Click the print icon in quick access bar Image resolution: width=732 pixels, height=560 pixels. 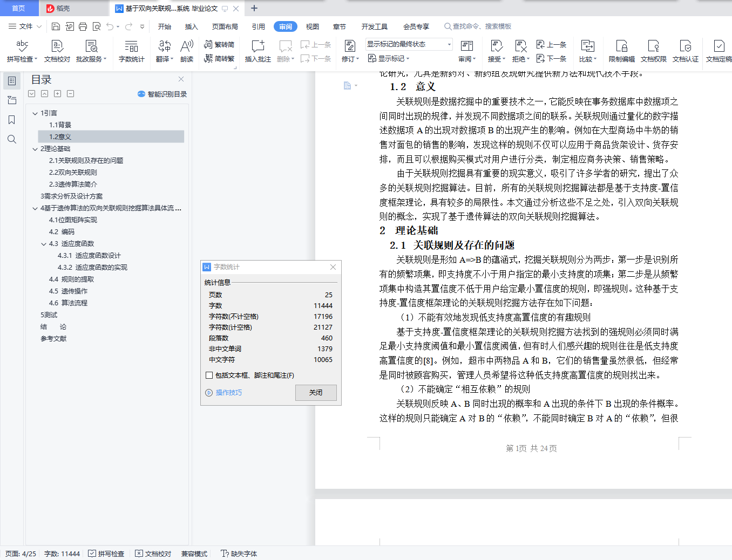point(83,26)
